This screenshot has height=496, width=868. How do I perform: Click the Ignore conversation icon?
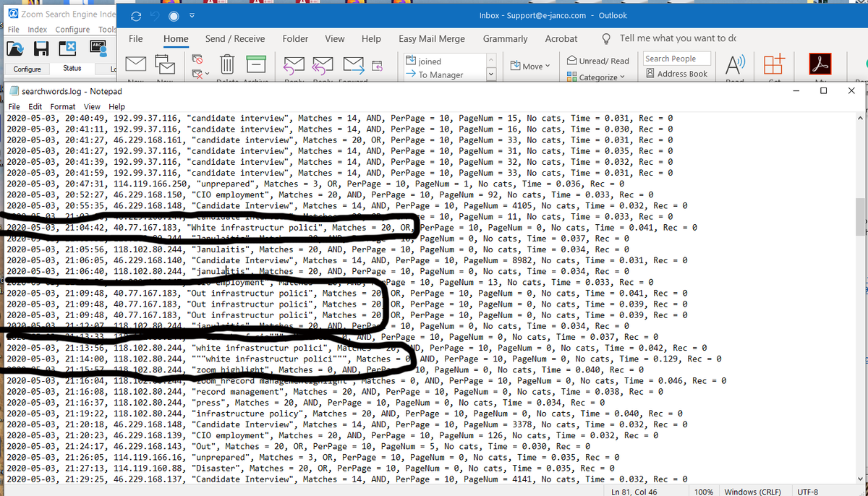tap(197, 61)
